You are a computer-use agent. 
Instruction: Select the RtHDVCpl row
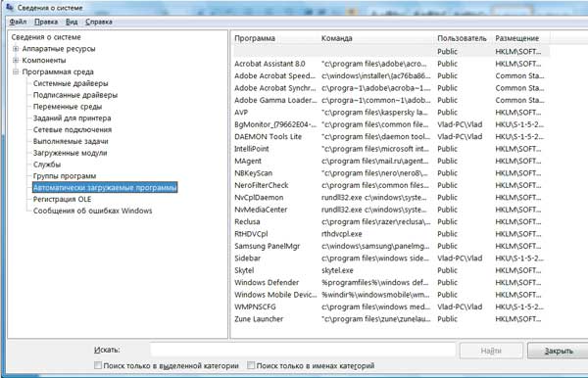(x=391, y=234)
